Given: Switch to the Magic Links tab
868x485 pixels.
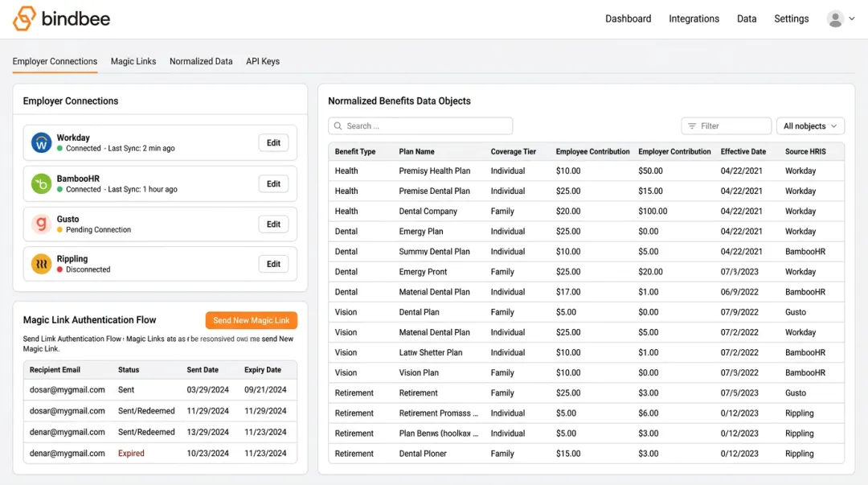Looking at the screenshot, I should coord(133,61).
